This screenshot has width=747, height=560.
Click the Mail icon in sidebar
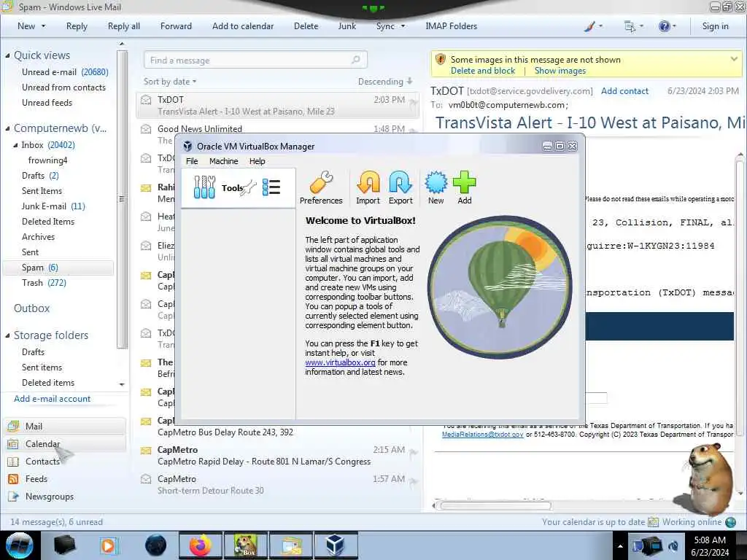click(x=13, y=426)
